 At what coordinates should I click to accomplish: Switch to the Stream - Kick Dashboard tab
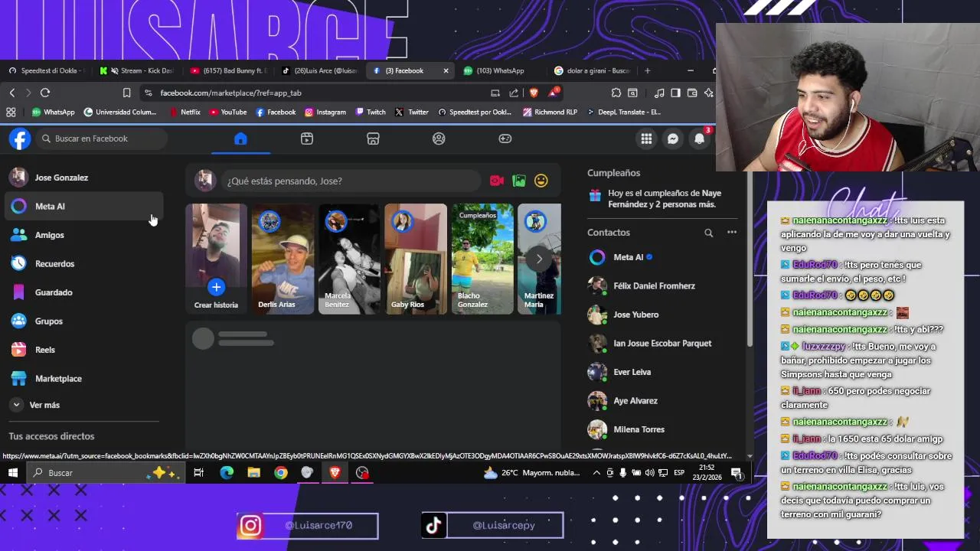[x=137, y=70]
